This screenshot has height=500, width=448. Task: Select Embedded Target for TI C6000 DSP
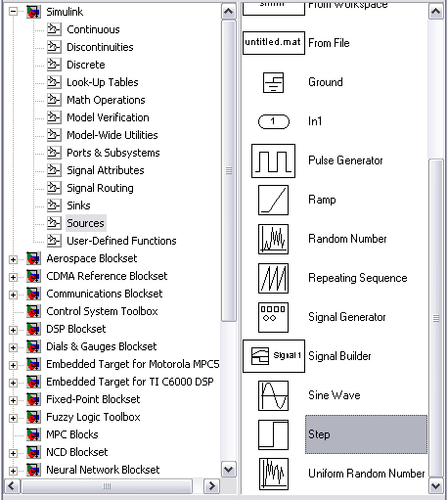(130, 382)
